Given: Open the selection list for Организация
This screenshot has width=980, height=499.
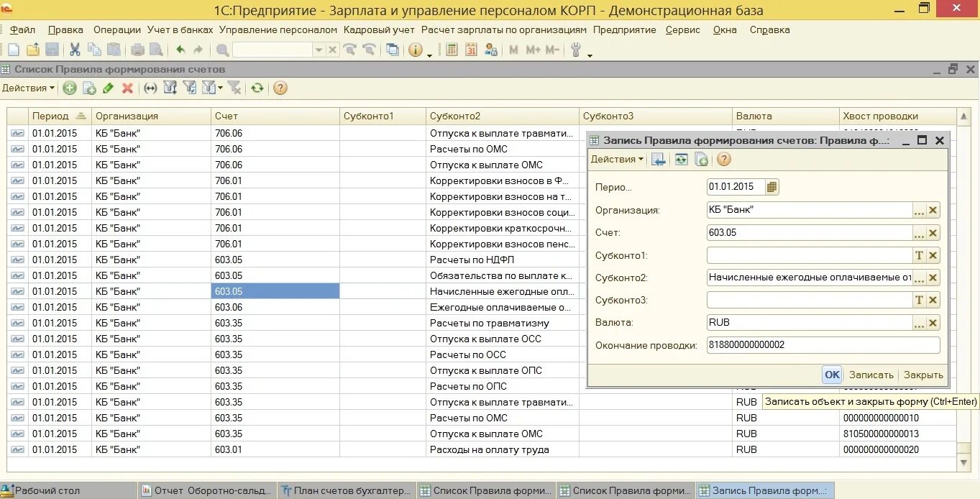Looking at the screenshot, I should click(x=919, y=210).
